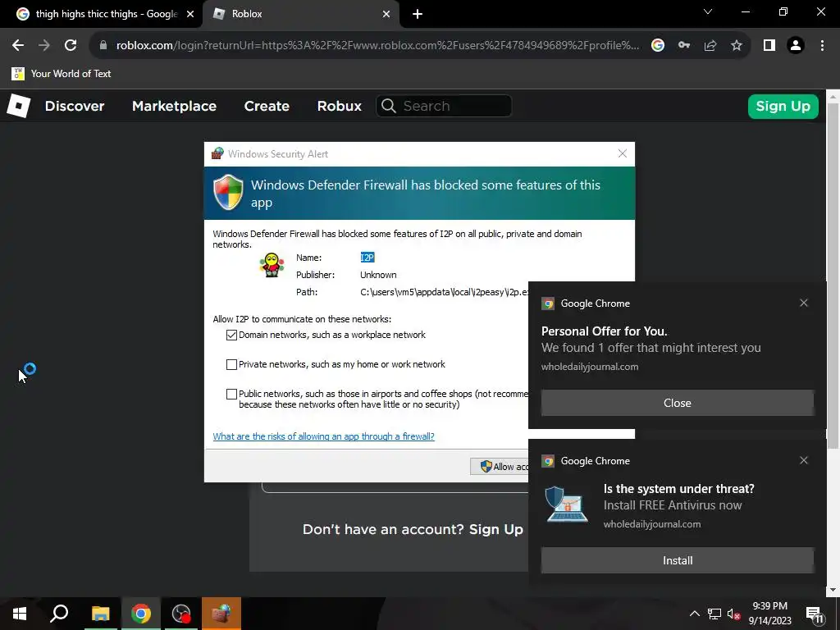Open the recording app taskbar icon with red dot
The height and width of the screenshot is (630, 840).
coord(181,614)
